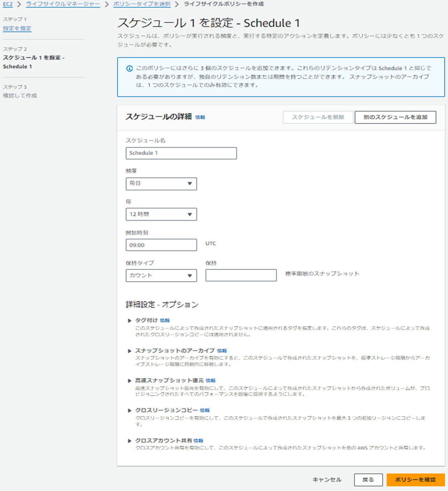Click the empty 保持 count input field
This screenshot has height=491, width=448.
point(241,275)
